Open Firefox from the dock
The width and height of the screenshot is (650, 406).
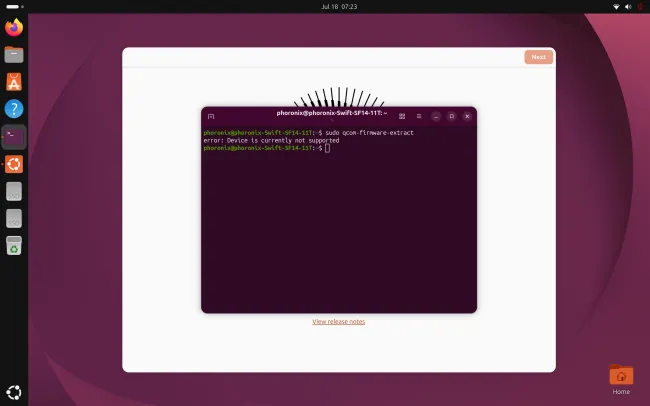pos(14,27)
